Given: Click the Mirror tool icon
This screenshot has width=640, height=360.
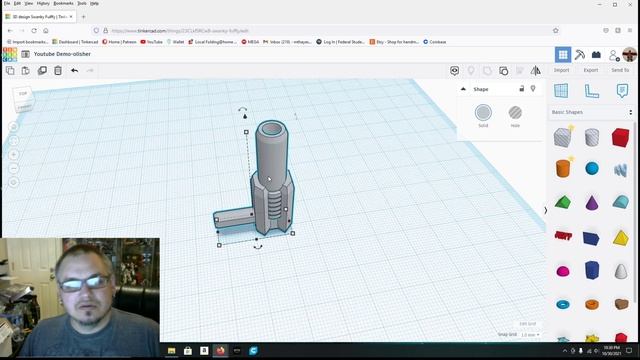Looking at the screenshot, I should 536,71.
